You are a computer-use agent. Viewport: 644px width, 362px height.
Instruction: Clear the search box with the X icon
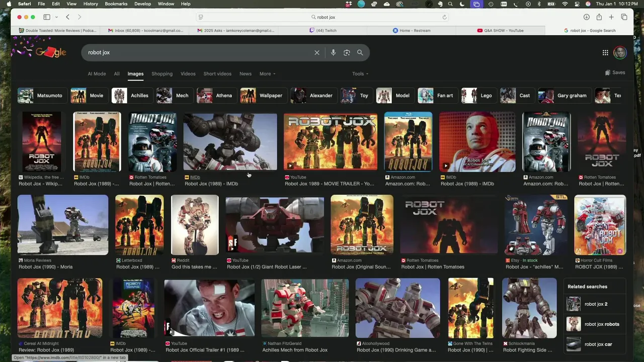[x=317, y=52]
